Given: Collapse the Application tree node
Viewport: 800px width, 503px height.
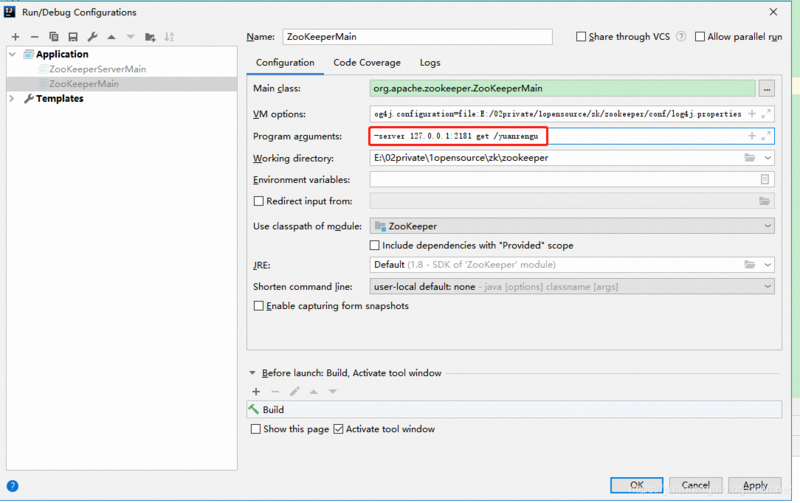Looking at the screenshot, I should 12,54.
